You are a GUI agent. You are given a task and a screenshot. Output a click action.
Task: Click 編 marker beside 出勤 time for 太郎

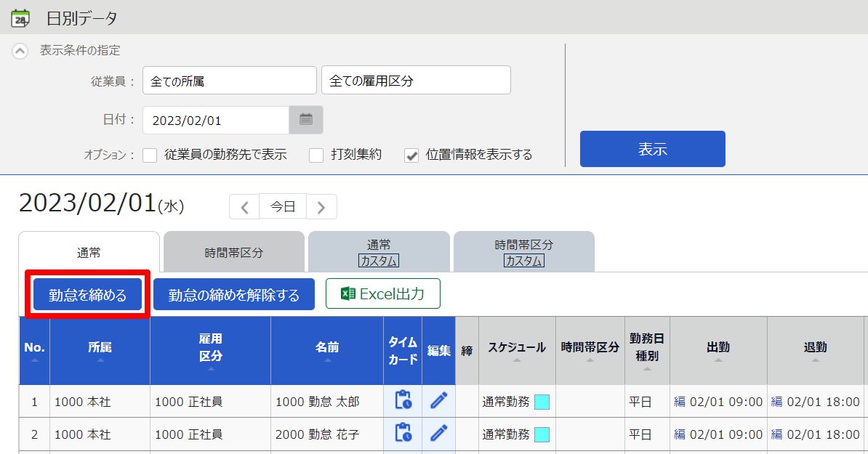coord(680,402)
